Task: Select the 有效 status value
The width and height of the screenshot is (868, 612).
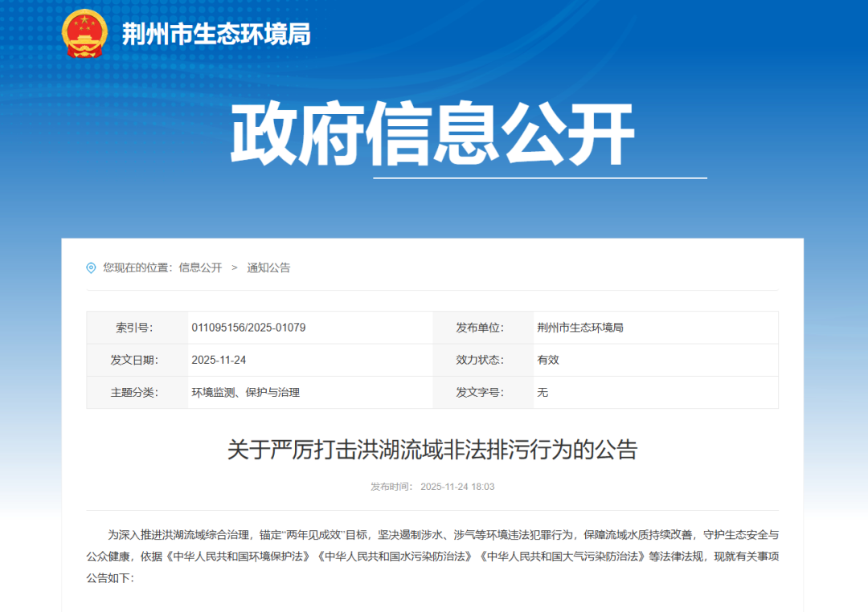Action: click(548, 361)
